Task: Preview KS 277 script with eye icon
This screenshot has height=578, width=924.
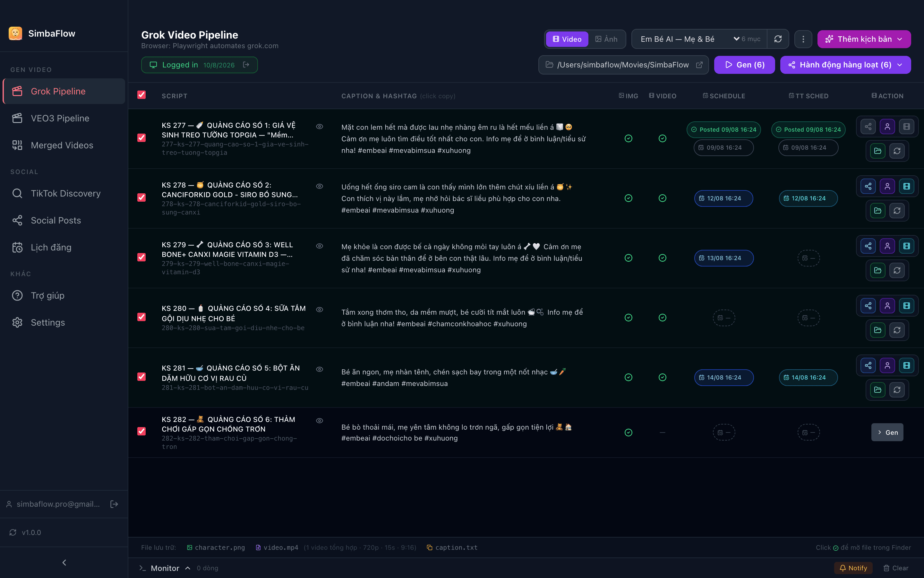Action: (320, 127)
